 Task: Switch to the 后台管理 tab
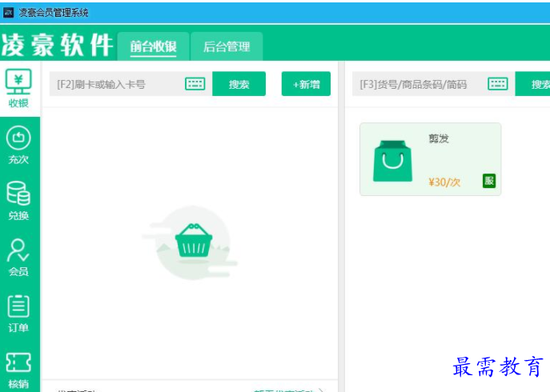click(x=227, y=46)
